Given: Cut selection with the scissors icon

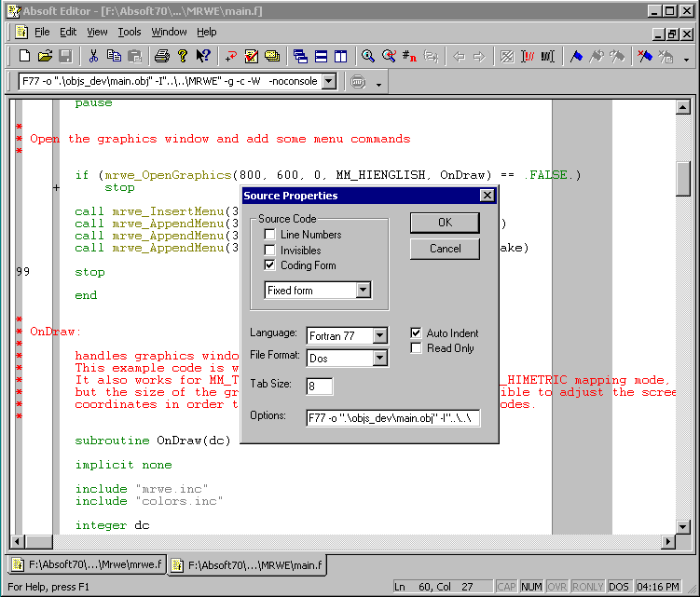Looking at the screenshot, I should click(93, 56).
